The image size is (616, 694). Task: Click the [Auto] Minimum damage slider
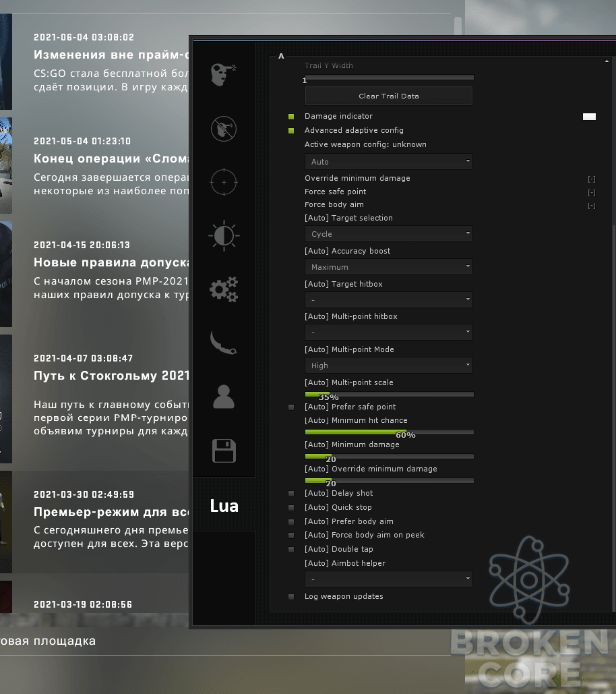point(389,456)
